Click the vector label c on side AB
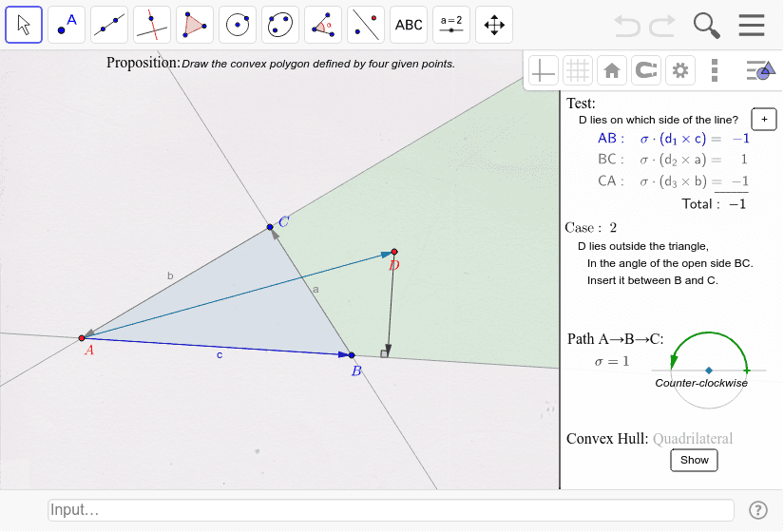This screenshot has height=532, width=784. pos(220,355)
